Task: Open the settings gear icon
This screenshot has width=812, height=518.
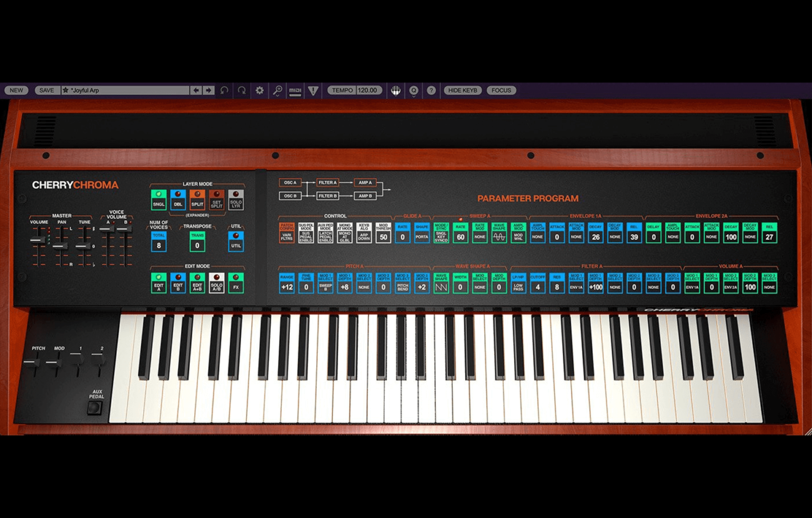Action: (260, 90)
